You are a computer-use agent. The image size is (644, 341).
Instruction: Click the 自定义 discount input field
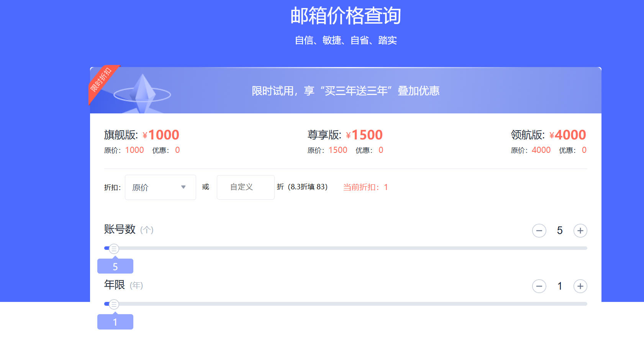tap(246, 187)
